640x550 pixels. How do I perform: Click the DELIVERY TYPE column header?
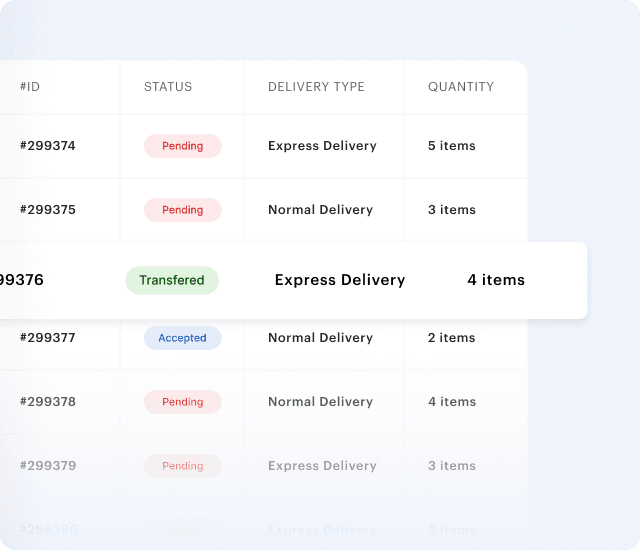coord(316,87)
